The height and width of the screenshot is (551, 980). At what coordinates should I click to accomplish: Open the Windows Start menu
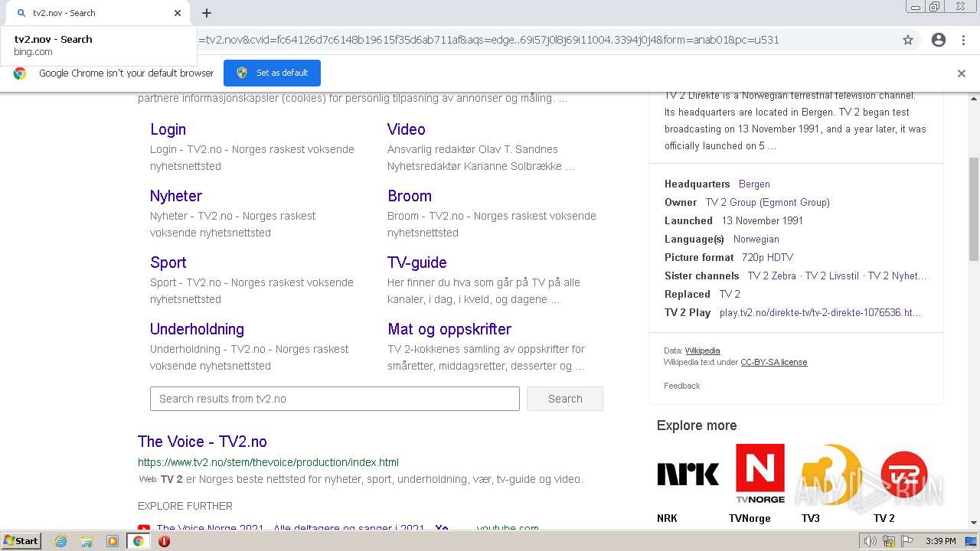[21, 541]
